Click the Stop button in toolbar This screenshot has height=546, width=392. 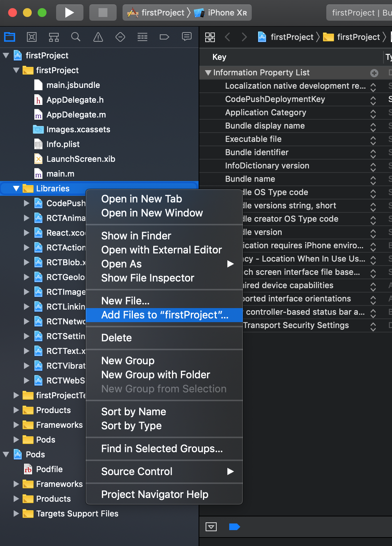(103, 13)
